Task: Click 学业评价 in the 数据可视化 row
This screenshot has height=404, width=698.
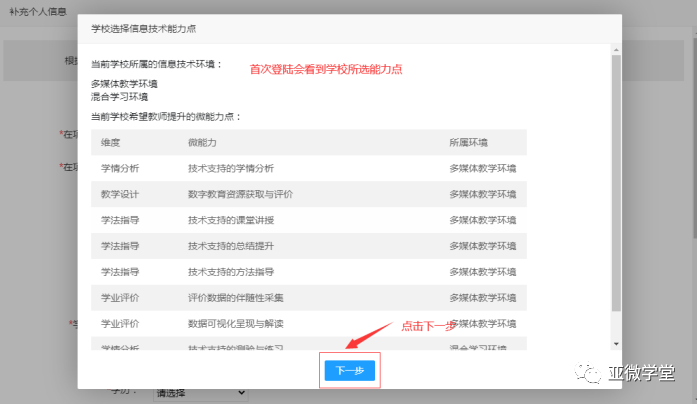Action: [120, 323]
